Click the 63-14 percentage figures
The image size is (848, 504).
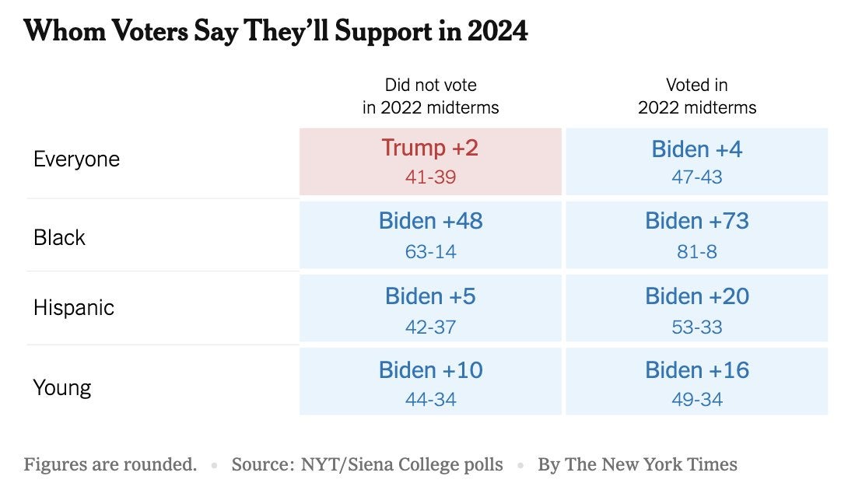point(430,252)
